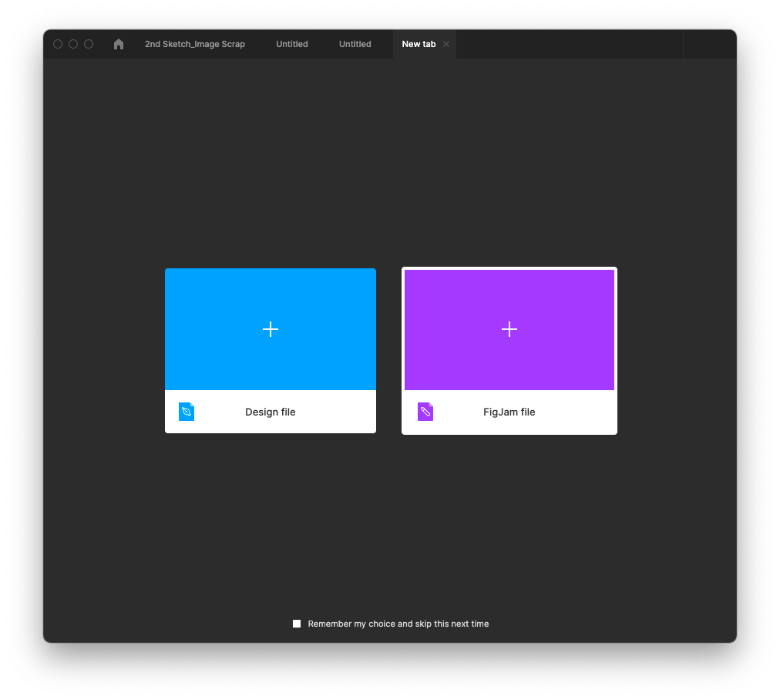Open the first Untitled tab
The height and width of the screenshot is (700, 780).
point(292,44)
